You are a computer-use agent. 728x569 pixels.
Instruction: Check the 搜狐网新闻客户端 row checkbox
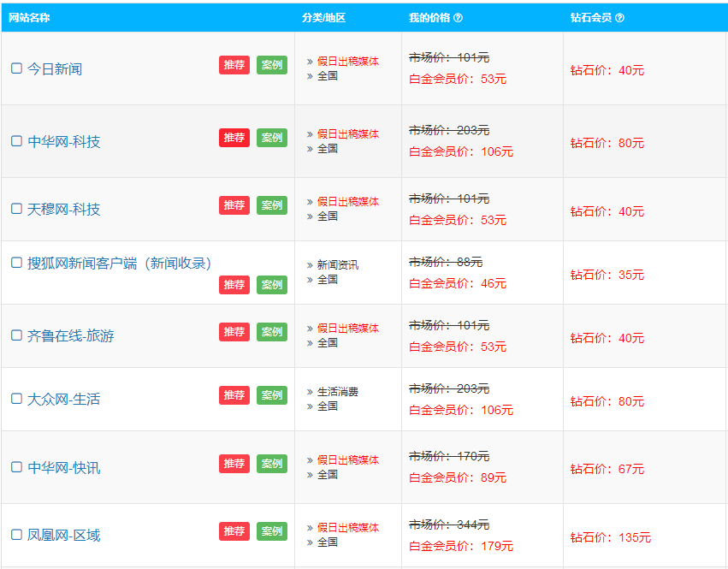[17, 263]
